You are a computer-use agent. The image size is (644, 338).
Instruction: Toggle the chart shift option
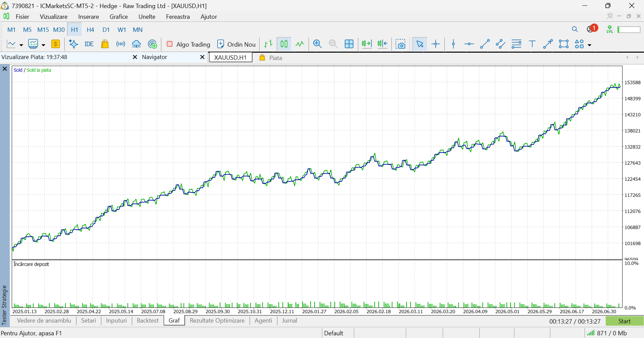pyautogui.click(x=383, y=44)
